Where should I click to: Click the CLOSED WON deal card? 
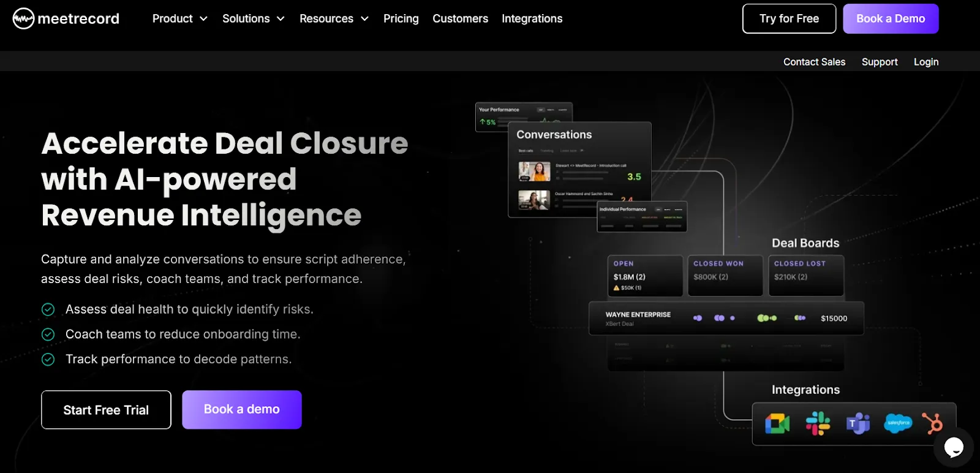coord(725,276)
